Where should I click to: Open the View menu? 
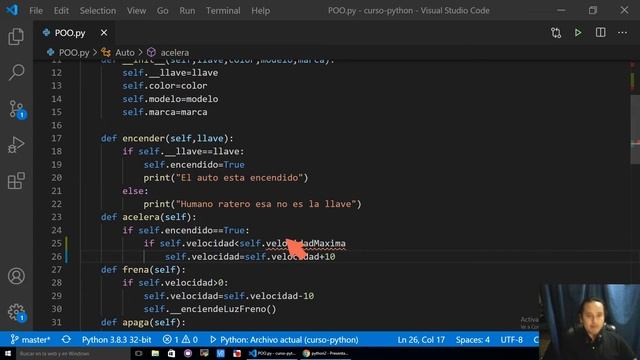click(x=136, y=11)
